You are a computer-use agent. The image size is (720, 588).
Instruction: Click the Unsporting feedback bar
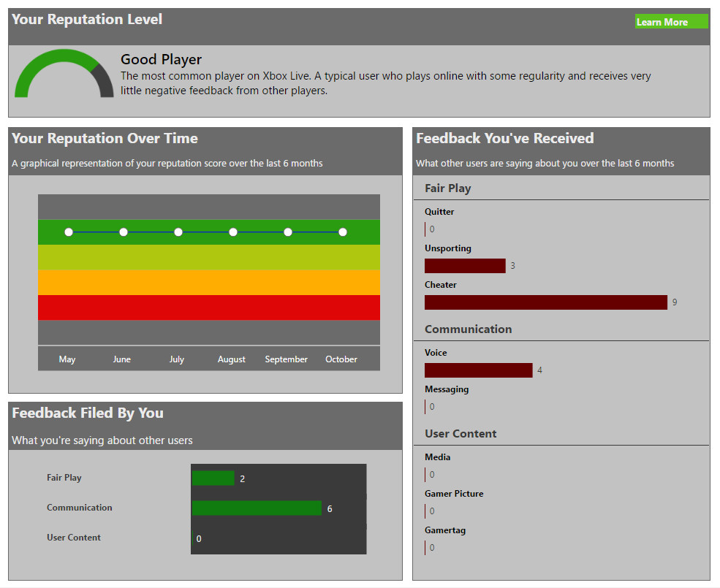(465, 266)
